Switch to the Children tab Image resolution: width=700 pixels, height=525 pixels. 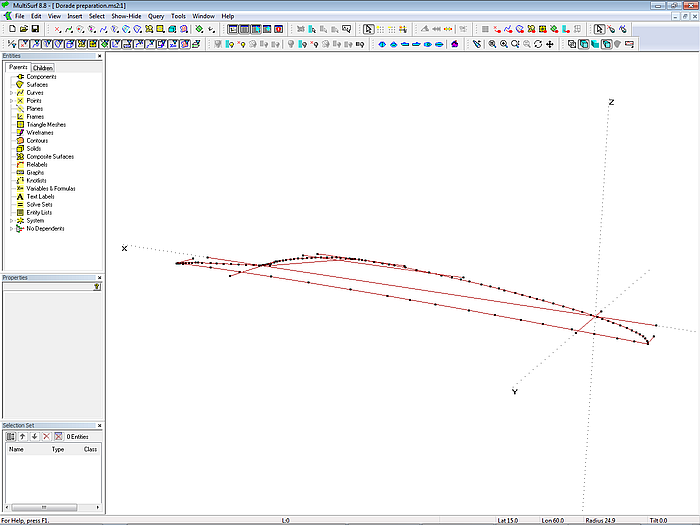(x=43, y=68)
